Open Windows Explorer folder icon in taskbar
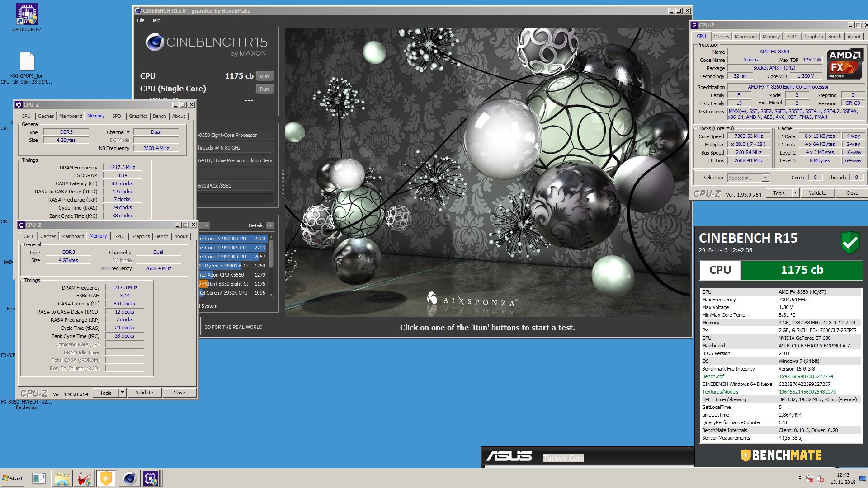This screenshot has height=488, width=868. tap(62, 479)
